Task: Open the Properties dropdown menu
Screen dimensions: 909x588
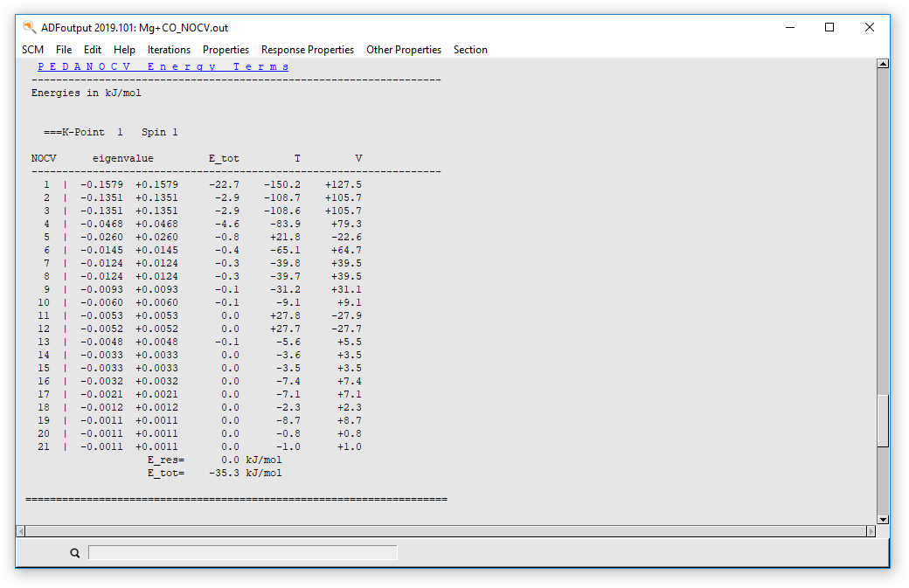Action: point(226,50)
